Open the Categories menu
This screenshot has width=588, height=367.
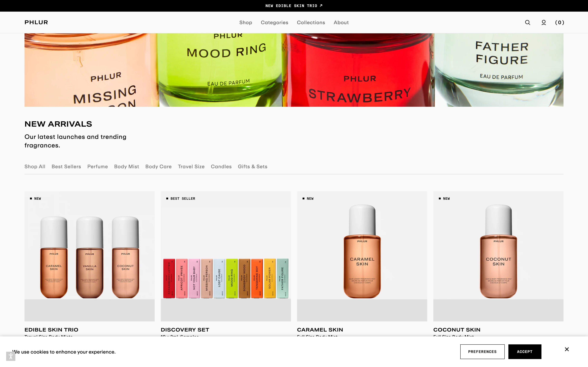click(275, 22)
